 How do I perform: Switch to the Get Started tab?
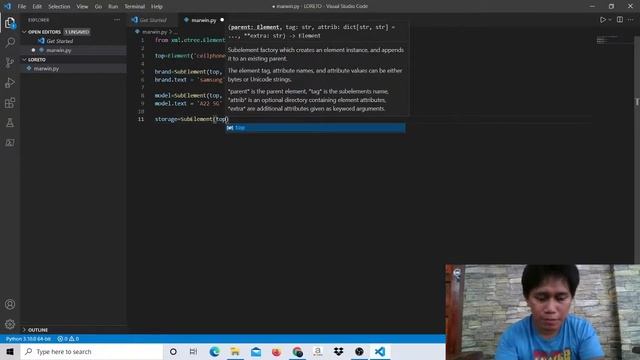tap(153, 20)
